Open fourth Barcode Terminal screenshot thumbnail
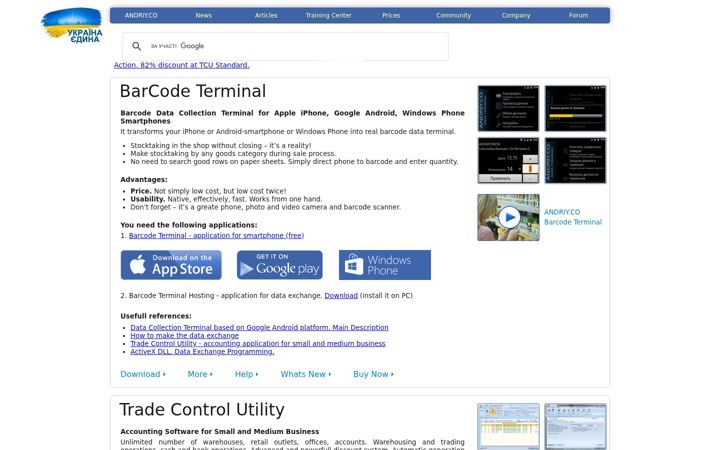This screenshot has width=720, height=450. (575, 160)
